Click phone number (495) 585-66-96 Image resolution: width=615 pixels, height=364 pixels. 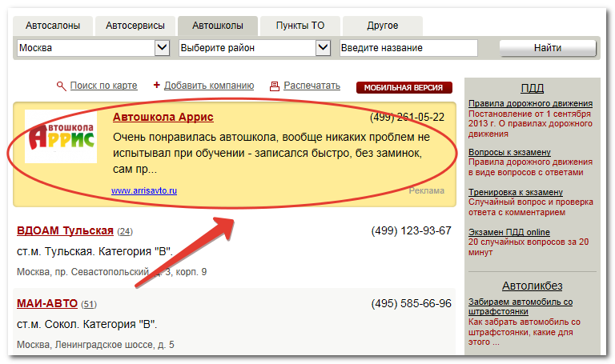click(x=411, y=304)
